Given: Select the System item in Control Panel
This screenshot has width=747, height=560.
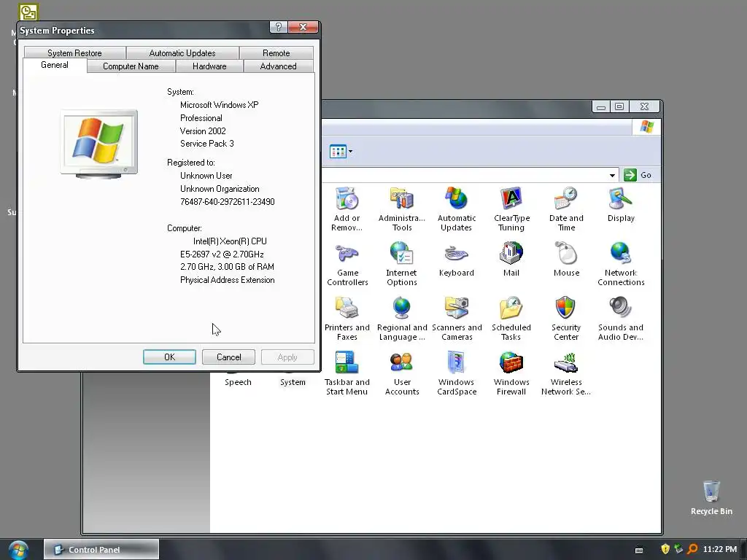Looking at the screenshot, I should (293, 382).
